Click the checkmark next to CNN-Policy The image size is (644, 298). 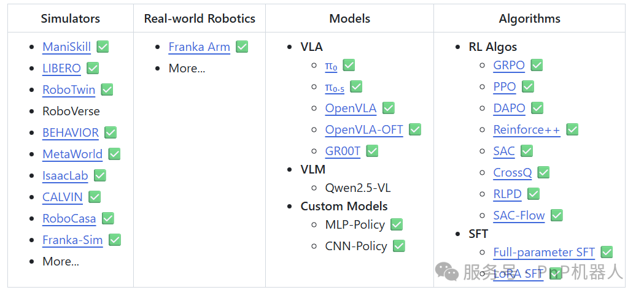tap(399, 246)
